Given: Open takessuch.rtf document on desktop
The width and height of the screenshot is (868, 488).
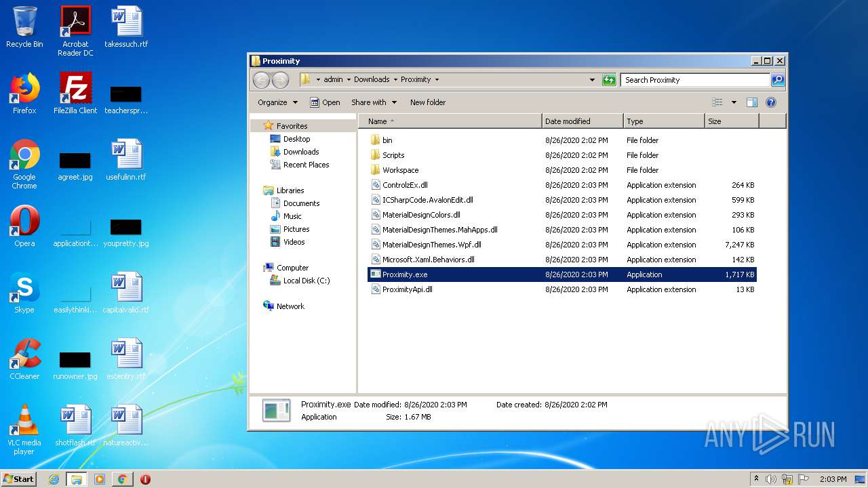Looking at the screenshot, I should coord(126,27).
